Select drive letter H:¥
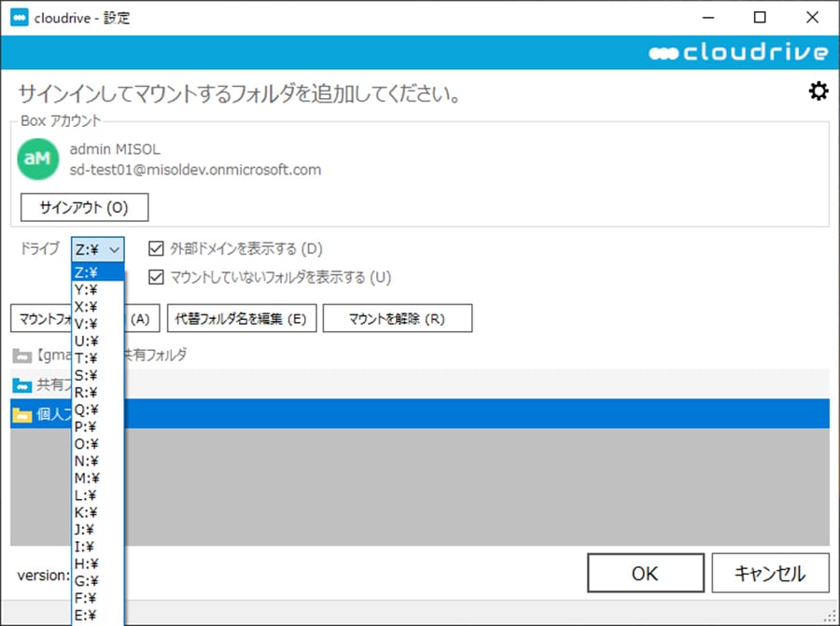Screen dimensions: 840x626 [97, 563]
